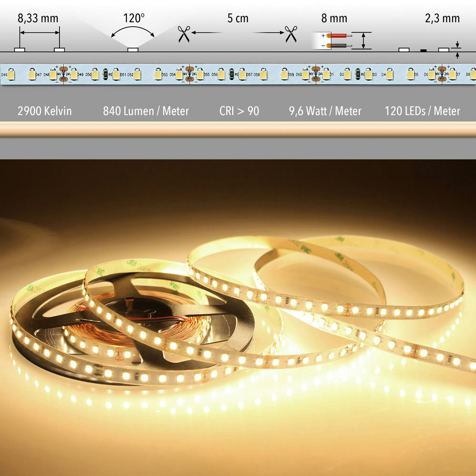
Task: Click the 2,3 mm dimension text
Action: pyautogui.click(x=442, y=19)
